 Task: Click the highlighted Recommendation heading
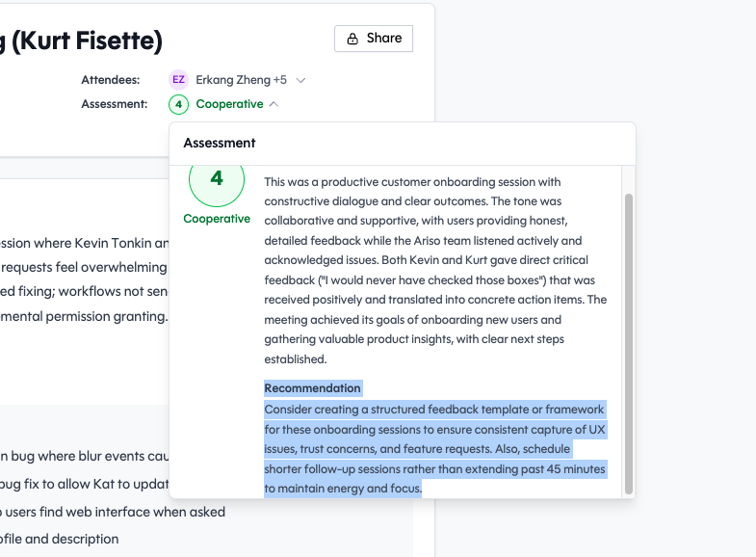tap(312, 387)
